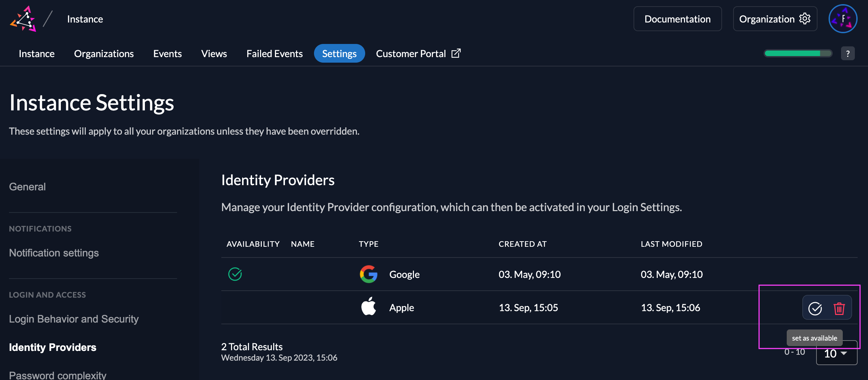Switch to the Instance tab in the navigation

(x=37, y=53)
